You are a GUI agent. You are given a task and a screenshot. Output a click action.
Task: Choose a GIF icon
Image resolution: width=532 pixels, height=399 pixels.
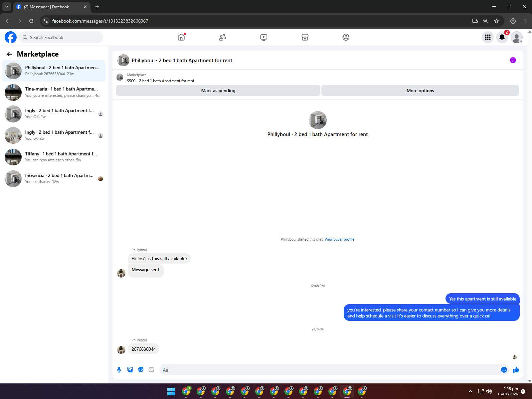151,370
